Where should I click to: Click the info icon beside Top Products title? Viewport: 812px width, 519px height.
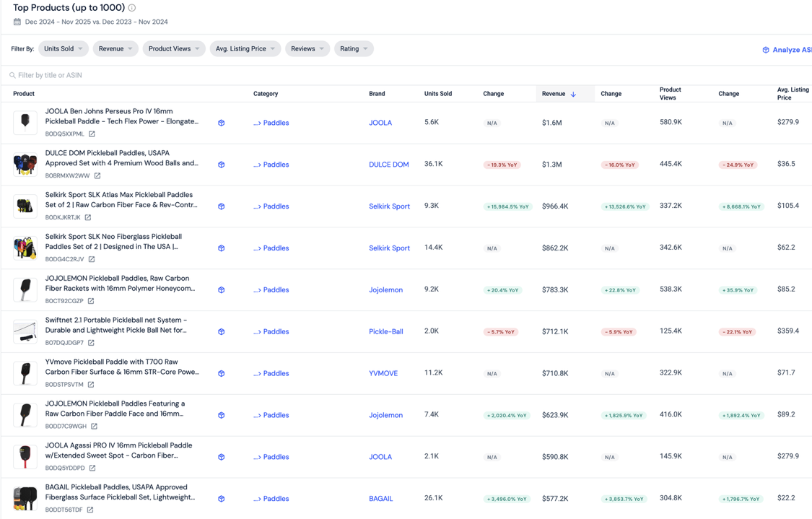pyautogui.click(x=132, y=8)
